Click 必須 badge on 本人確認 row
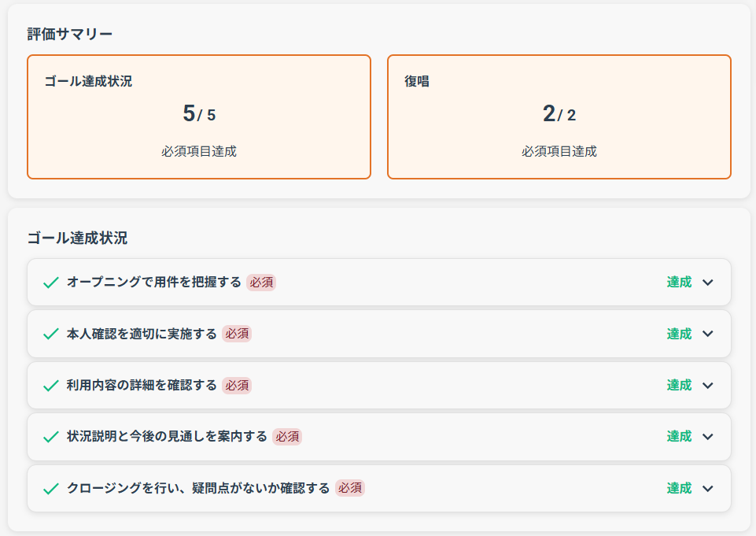 point(237,334)
